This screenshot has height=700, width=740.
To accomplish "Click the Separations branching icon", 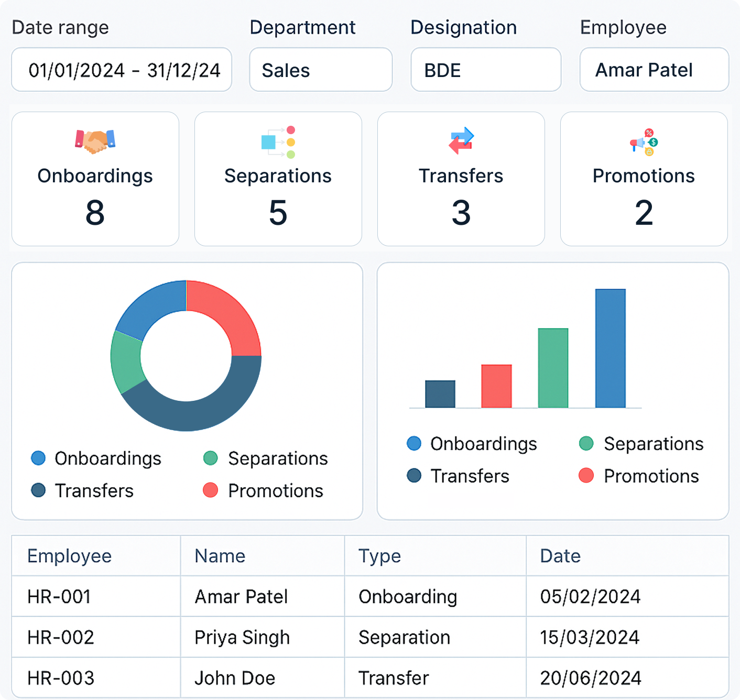I will [x=278, y=141].
